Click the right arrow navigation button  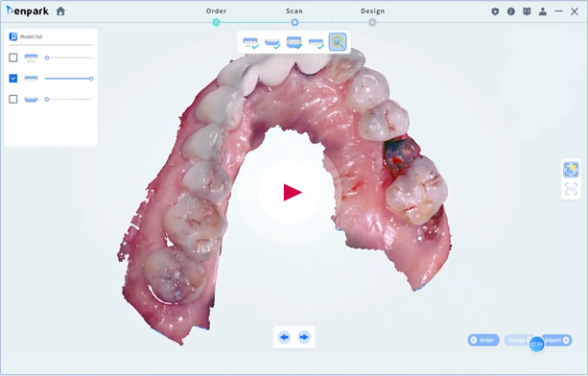(304, 338)
